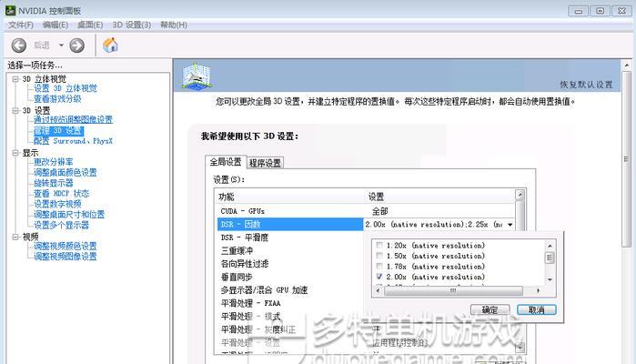636x364 pixels.
Task: Open the 文件(F) menu
Action: click(x=20, y=25)
